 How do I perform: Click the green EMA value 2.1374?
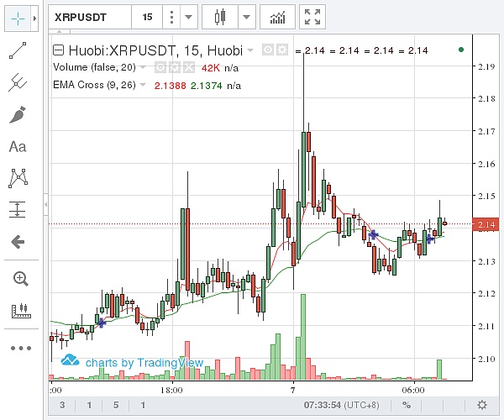click(207, 86)
